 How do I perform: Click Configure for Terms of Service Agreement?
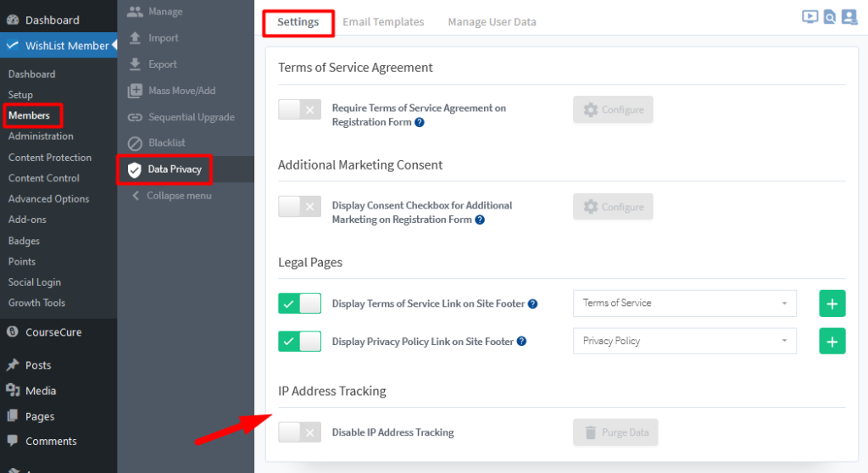pyautogui.click(x=613, y=109)
